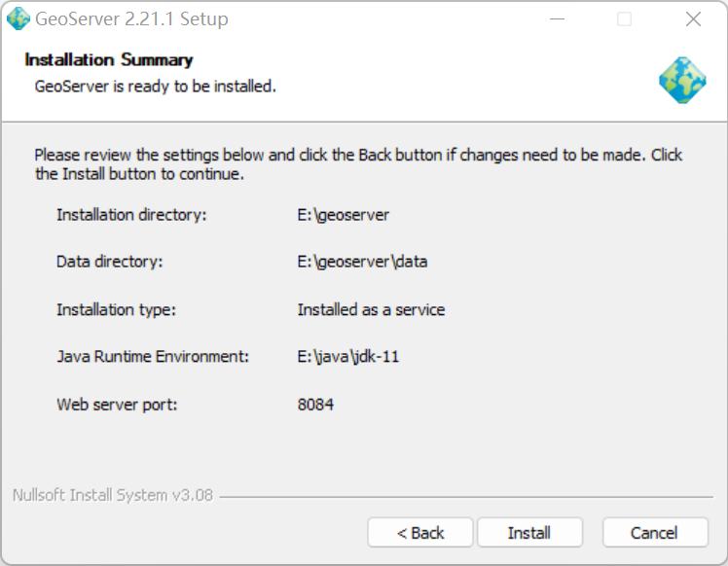Click the "Java Runtime Environment:" label
Image resolution: width=728 pixels, height=566 pixels.
tap(153, 357)
